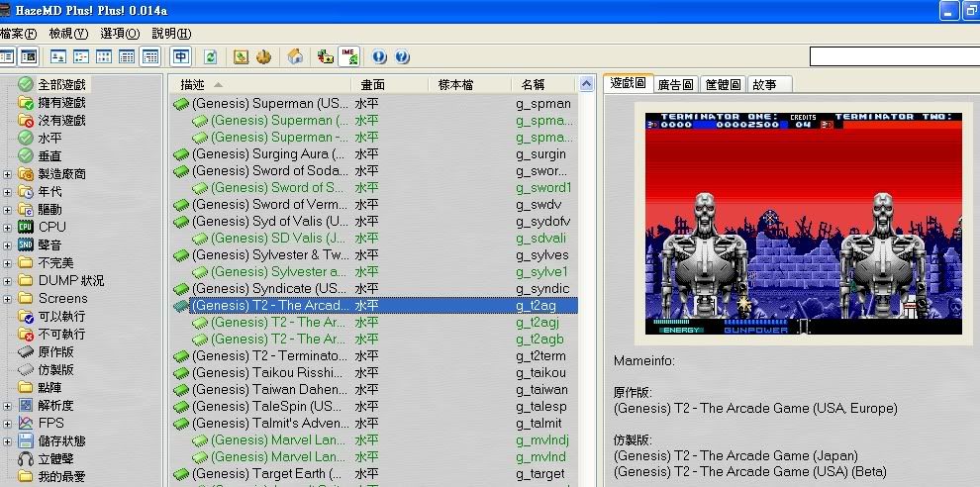Select the g_t2agj game row
980x487 pixels.
(x=373, y=323)
